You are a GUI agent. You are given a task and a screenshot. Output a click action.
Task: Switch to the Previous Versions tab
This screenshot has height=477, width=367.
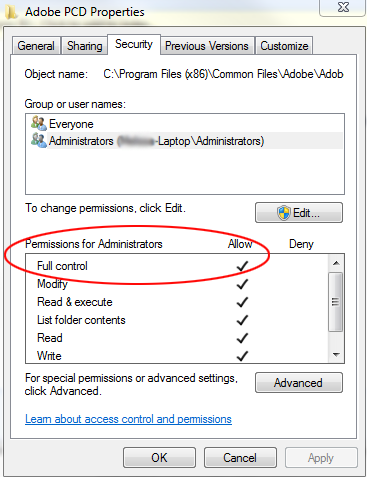pyautogui.click(x=207, y=46)
